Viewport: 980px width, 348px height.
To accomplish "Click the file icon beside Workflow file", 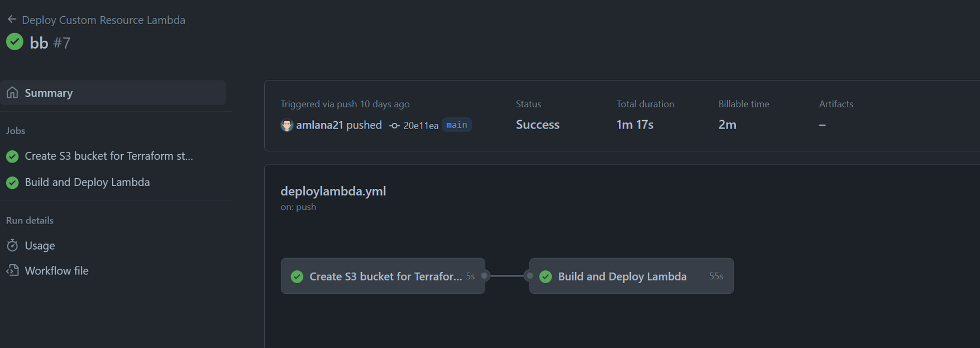I will (x=12, y=270).
